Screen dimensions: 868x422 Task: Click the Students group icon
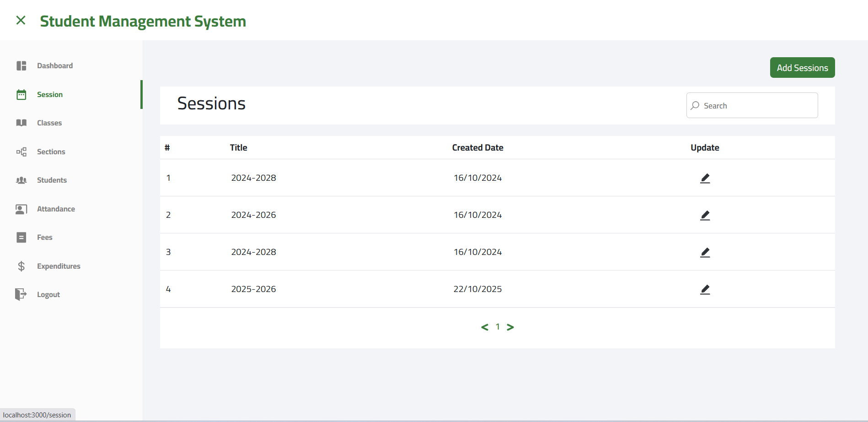[x=21, y=180]
